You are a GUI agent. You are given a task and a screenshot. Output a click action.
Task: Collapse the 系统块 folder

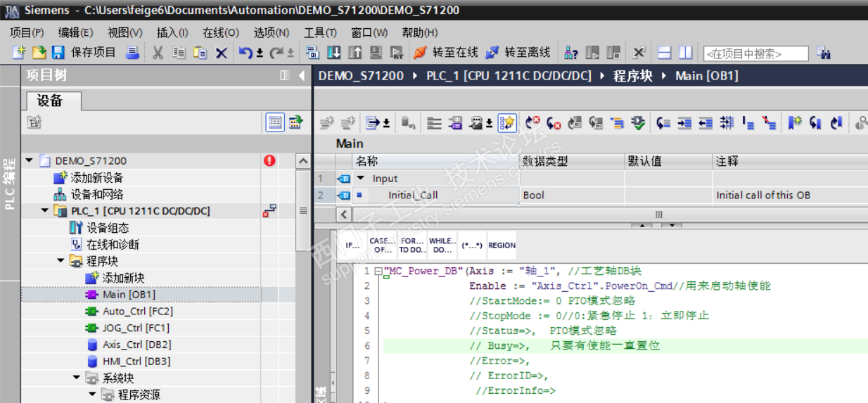coord(76,378)
